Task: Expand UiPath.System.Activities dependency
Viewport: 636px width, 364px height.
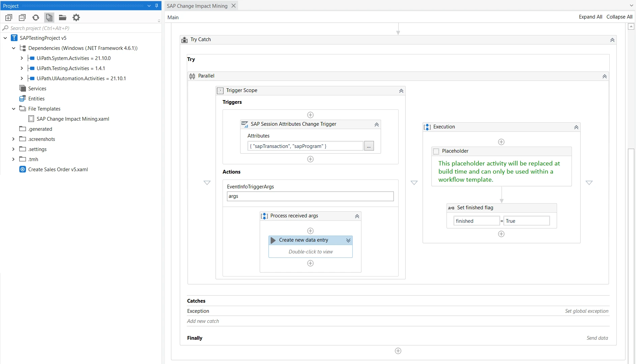Action: tap(22, 58)
